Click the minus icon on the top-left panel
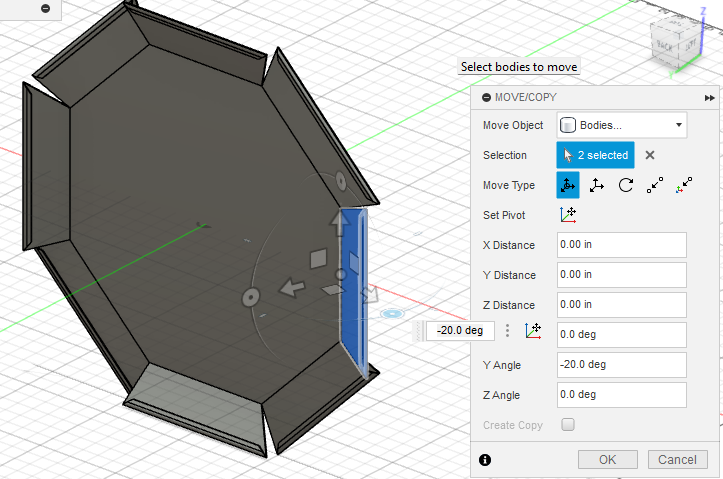 click(45, 8)
